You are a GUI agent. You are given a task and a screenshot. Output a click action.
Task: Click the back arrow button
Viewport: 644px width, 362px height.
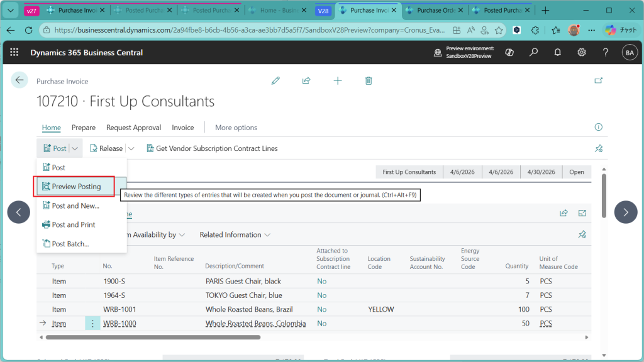point(19,80)
